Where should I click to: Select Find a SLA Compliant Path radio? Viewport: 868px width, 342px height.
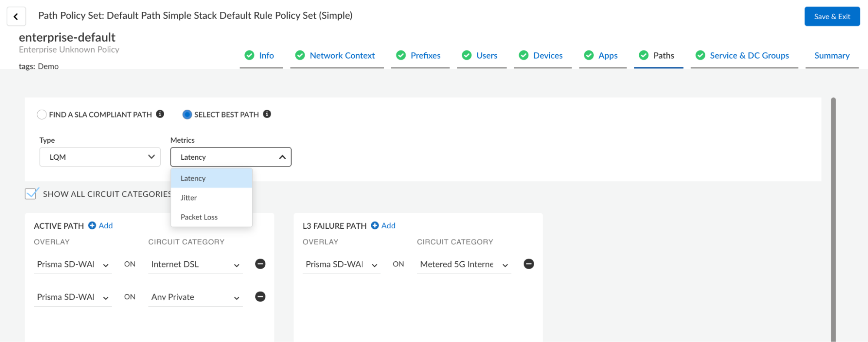click(42, 115)
